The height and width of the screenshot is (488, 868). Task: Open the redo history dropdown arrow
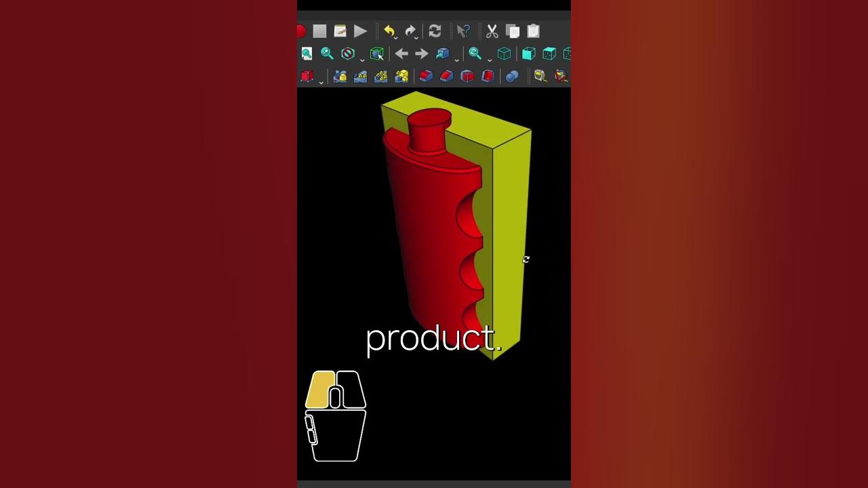(417, 37)
